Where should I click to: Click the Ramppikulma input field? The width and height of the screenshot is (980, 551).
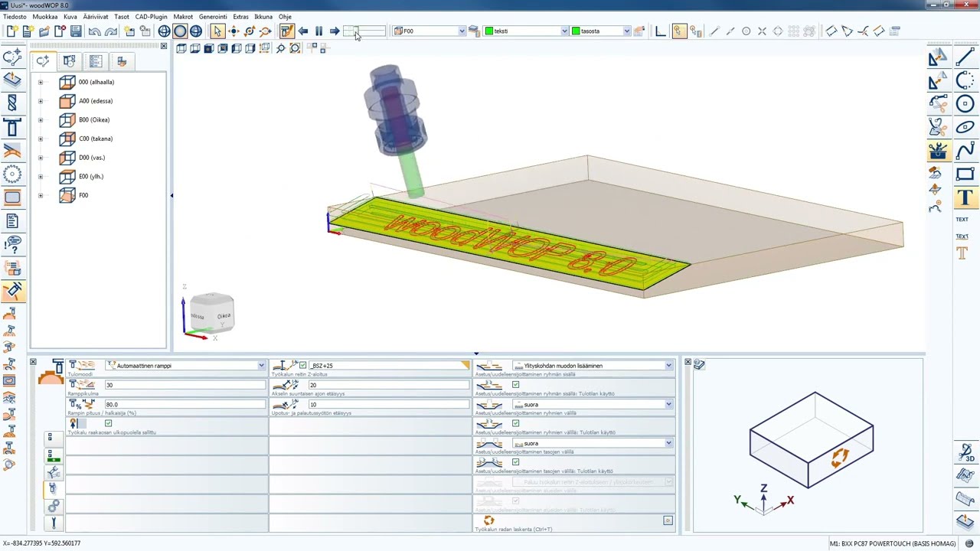[185, 385]
